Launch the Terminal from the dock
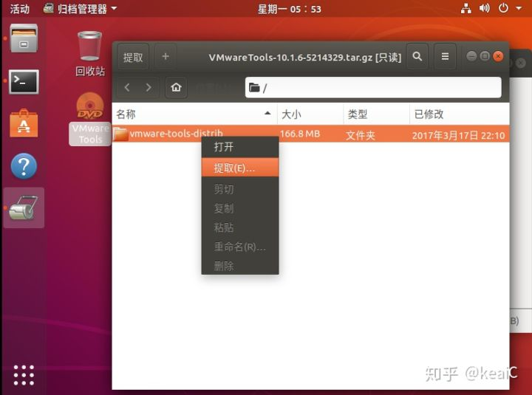Image resolution: width=532 pixels, height=395 pixels. [24, 82]
